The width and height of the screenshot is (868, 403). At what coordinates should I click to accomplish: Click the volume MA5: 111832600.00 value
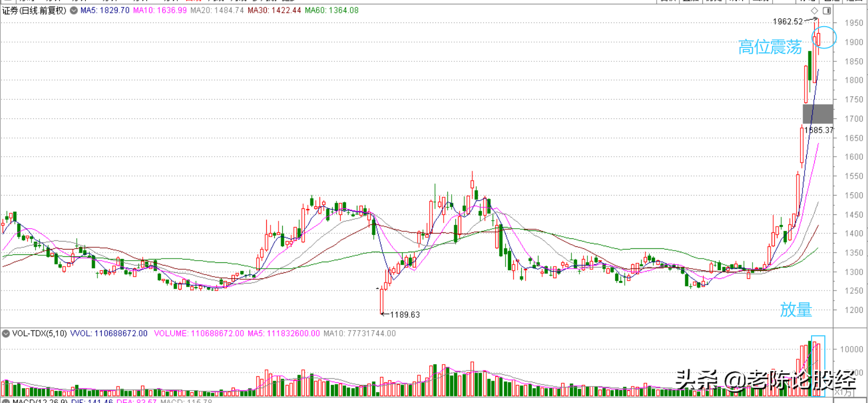tap(284, 334)
